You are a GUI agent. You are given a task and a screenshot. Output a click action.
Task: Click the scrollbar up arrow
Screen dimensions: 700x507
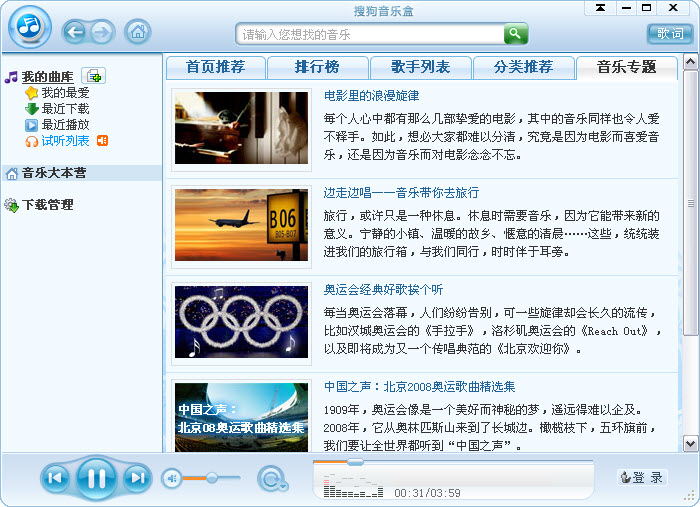tap(690, 61)
